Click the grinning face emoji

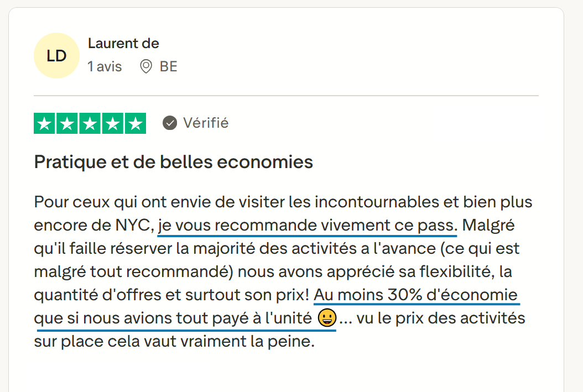pos(327,318)
